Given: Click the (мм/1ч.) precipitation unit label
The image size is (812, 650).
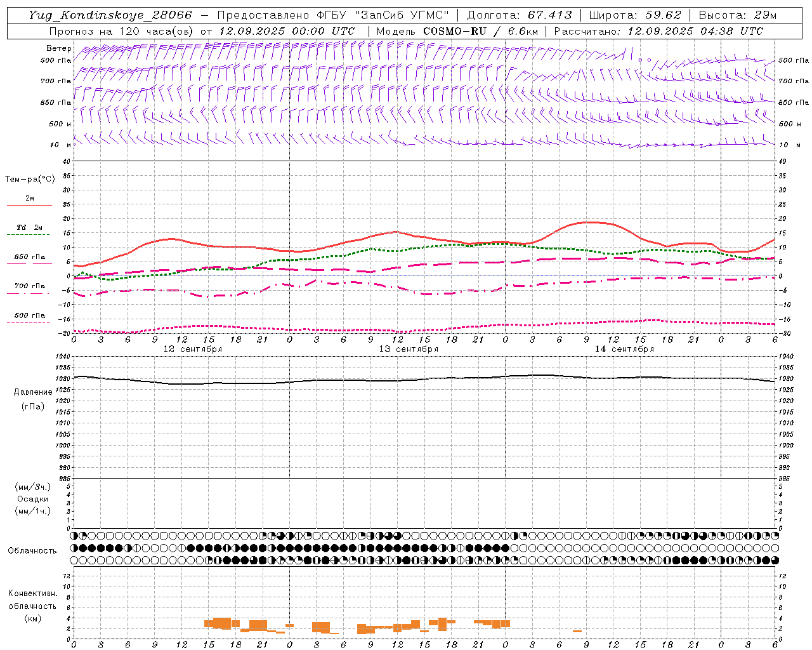Looking at the screenshot, I should click(x=33, y=511).
